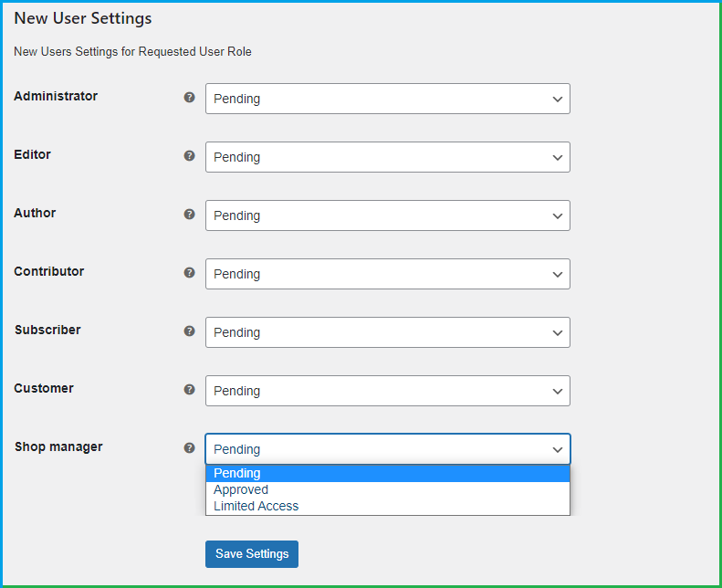
Task: Expand the Editor role dropdown
Action: (x=387, y=157)
